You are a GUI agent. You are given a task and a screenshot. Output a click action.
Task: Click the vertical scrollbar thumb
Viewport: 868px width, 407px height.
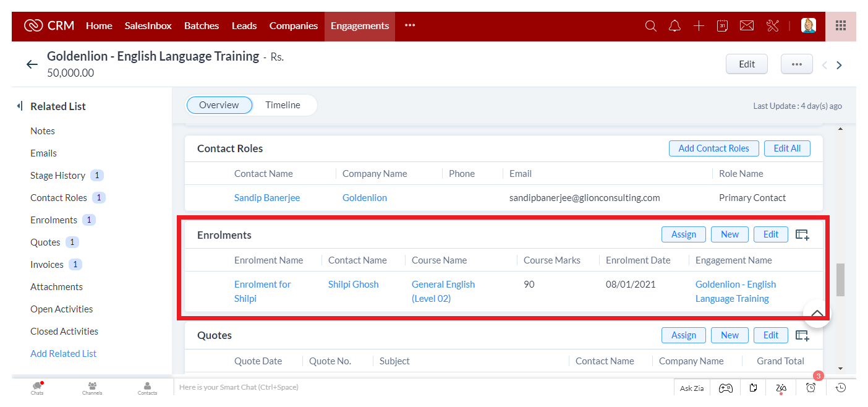[840, 280]
